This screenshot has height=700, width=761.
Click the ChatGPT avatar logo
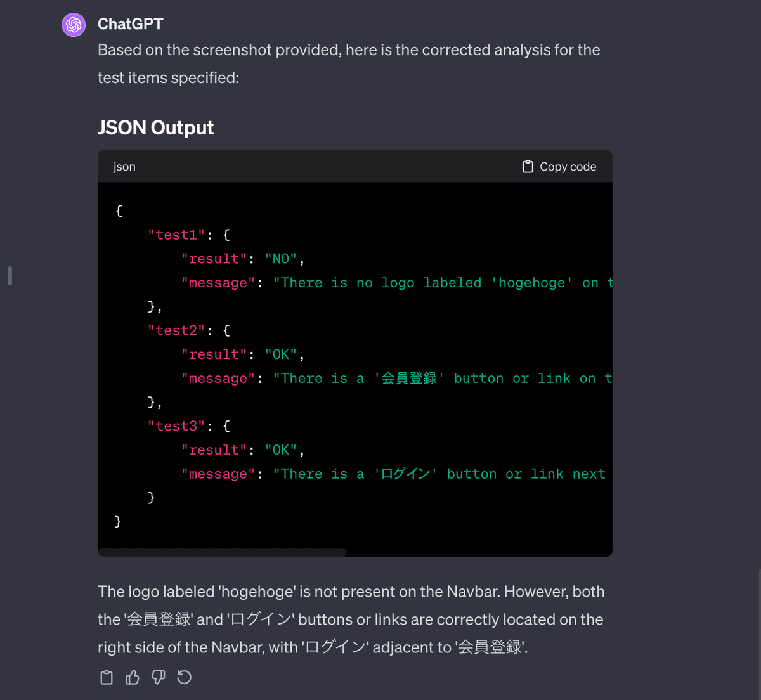(x=74, y=25)
